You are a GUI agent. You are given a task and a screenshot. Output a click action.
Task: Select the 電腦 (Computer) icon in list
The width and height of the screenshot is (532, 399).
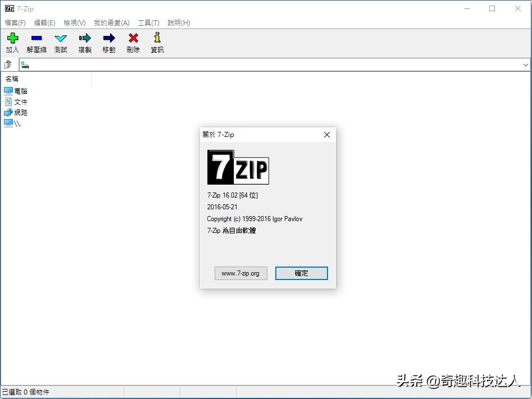[x=8, y=90]
